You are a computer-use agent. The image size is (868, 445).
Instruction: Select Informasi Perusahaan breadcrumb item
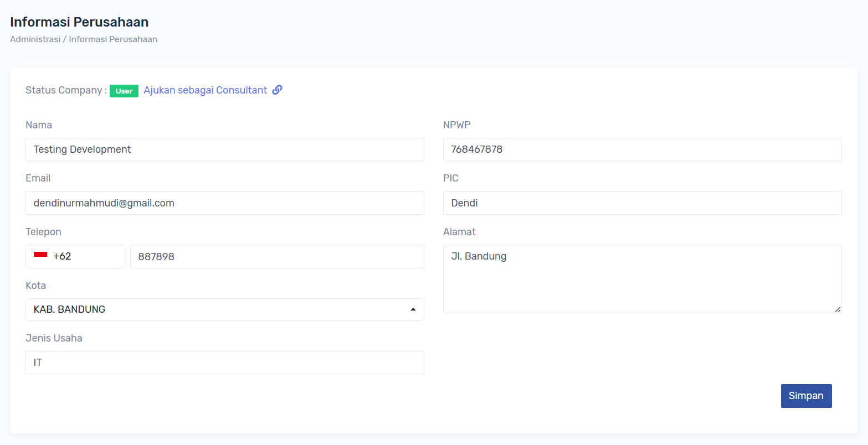click(x=113, y=39)
